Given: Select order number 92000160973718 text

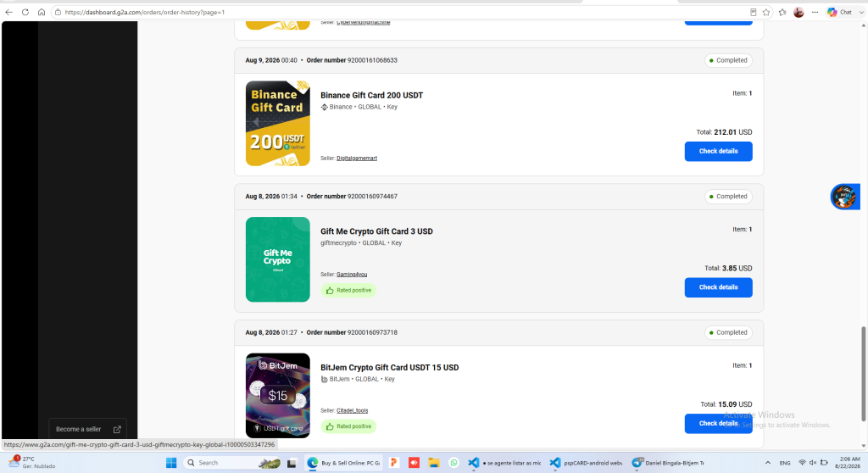Looking at the screenshot, I should (x=372, y=333).
